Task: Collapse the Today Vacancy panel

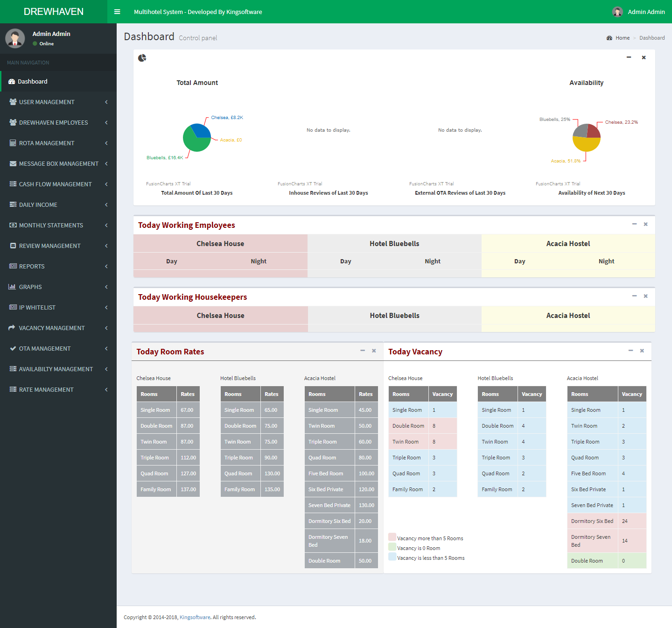Action: 630,350
